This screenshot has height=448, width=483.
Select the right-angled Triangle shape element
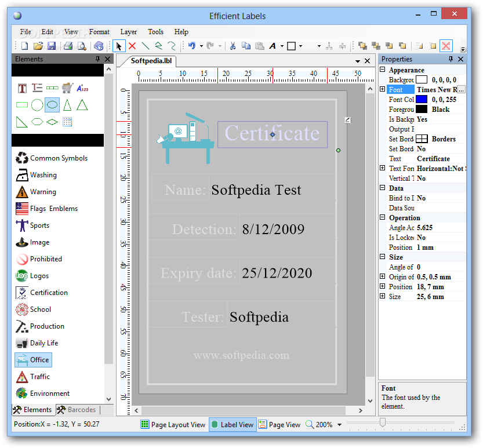[x=21, y=122]
